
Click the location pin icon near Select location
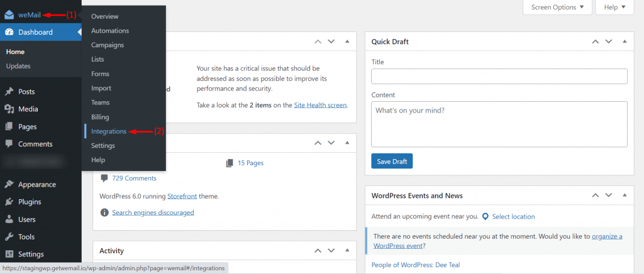click(485, 217)
